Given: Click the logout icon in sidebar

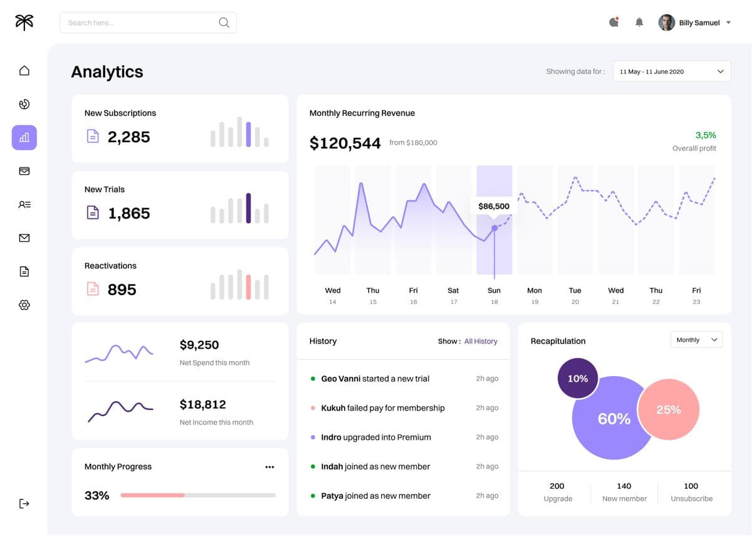Looking at the screenshot, I should click(x=24, y=503).
